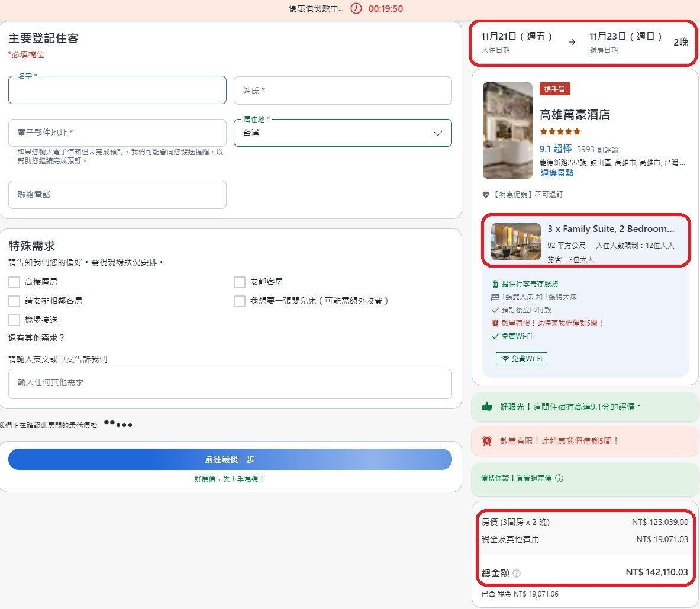The width and height of the screenshot is (700, 609).
Task: Click the info icon next to 總金額
Action: [517, 573]
